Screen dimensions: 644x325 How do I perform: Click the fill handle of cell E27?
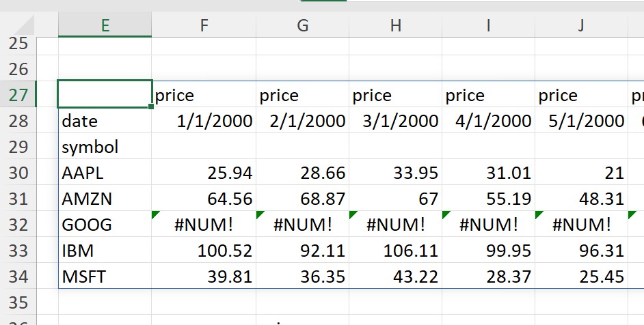click(x=151, y=107)
